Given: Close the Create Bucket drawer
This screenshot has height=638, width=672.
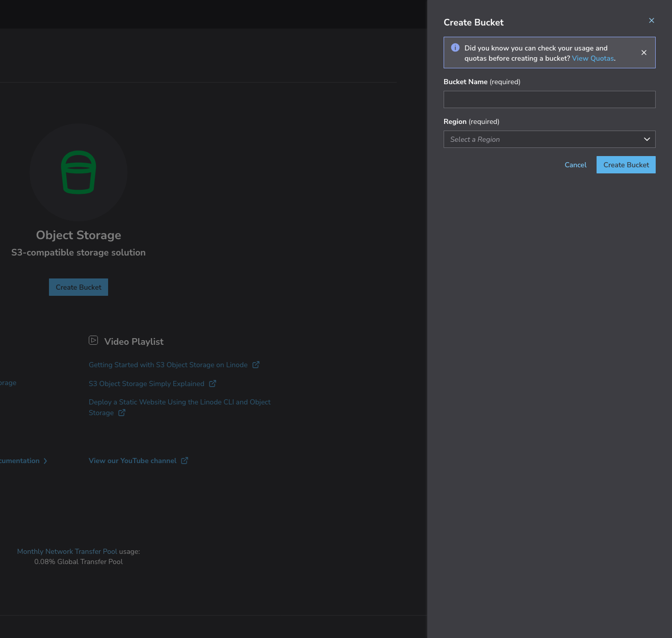Looking at the screenshot, I should pos(651,20).
